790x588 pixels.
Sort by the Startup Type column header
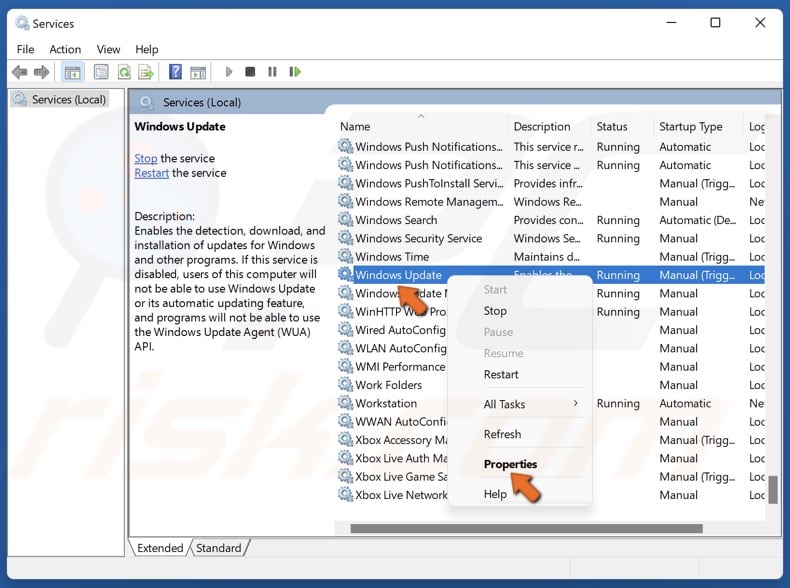[x=698, y=126]
